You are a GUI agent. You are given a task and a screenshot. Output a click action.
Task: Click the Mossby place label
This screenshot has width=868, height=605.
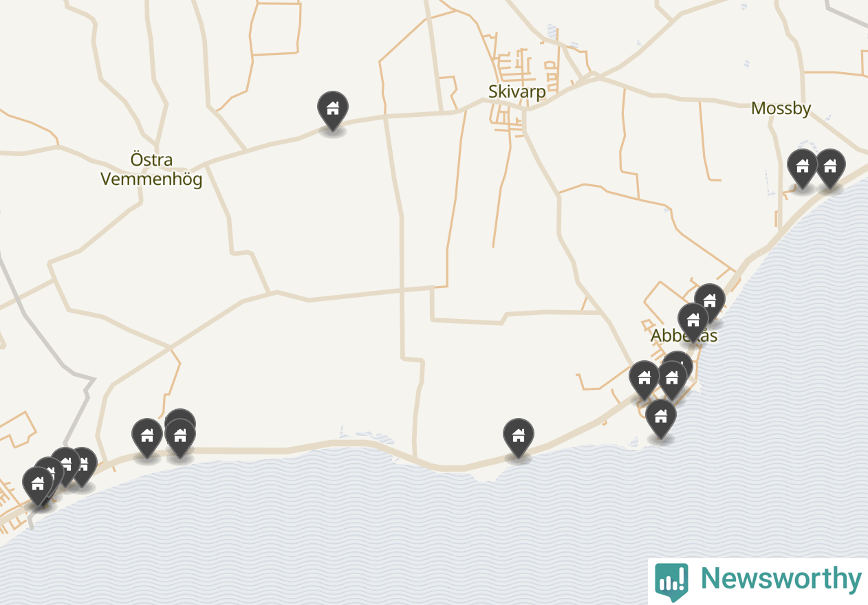781,108
